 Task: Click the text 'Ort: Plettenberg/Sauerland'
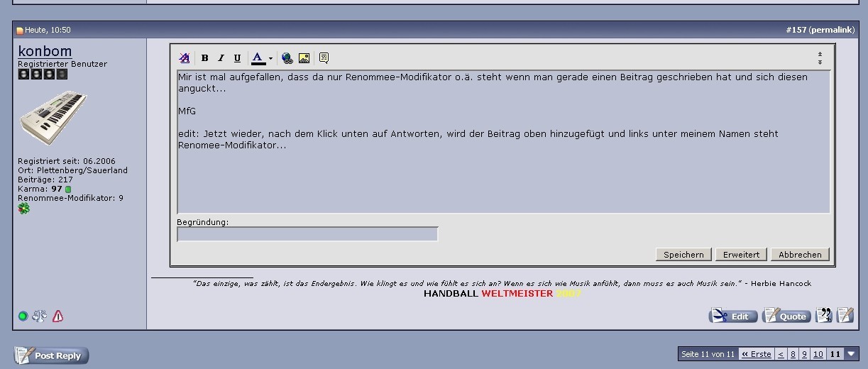click(x=72, y=170)
